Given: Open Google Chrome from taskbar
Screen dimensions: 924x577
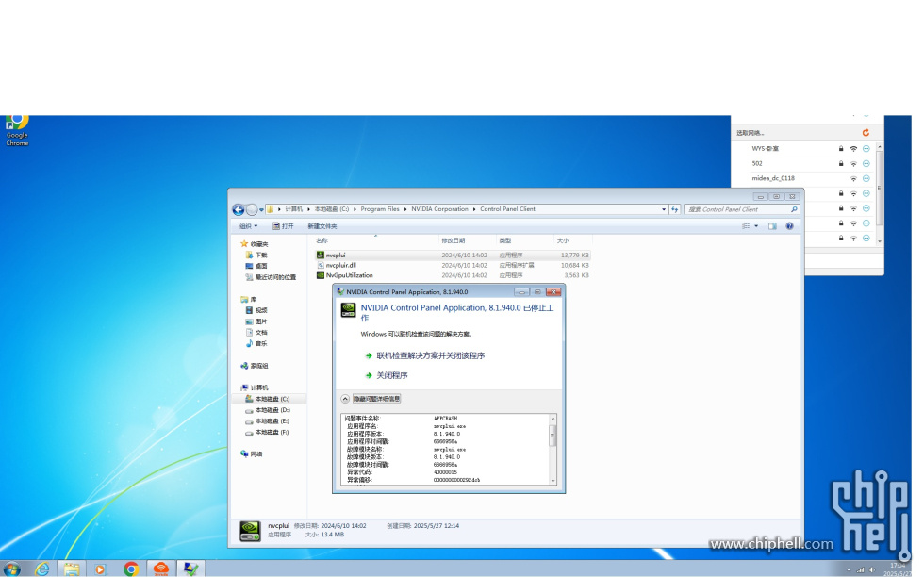Looking at the screenshot, I should coord(131,569).
